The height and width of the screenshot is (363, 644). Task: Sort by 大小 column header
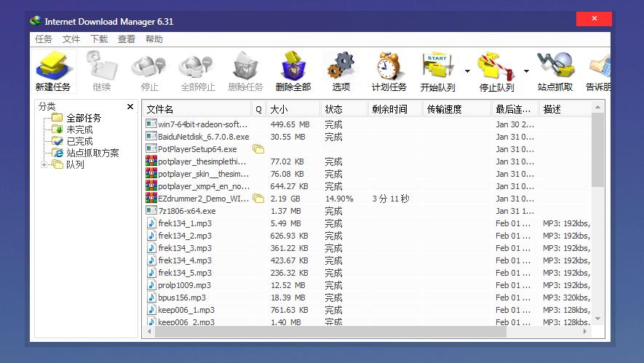pyautogui.click(x=293, y=109)
